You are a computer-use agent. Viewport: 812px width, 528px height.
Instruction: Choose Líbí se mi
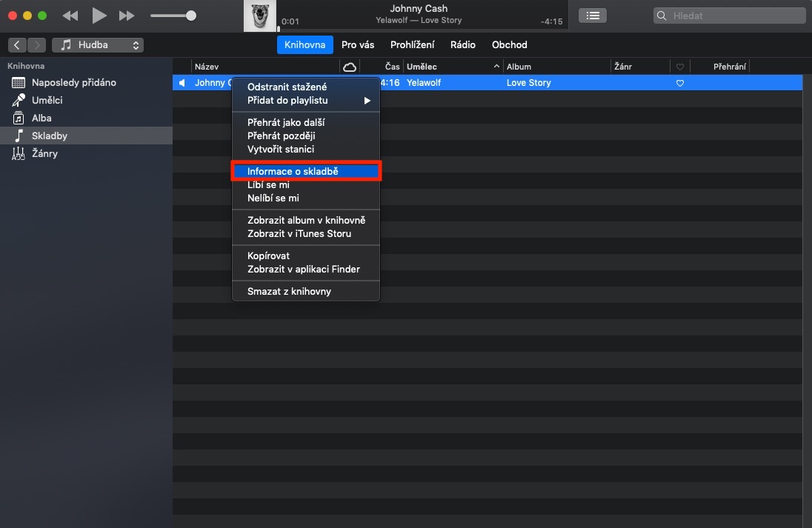click(x=306, y=185)
